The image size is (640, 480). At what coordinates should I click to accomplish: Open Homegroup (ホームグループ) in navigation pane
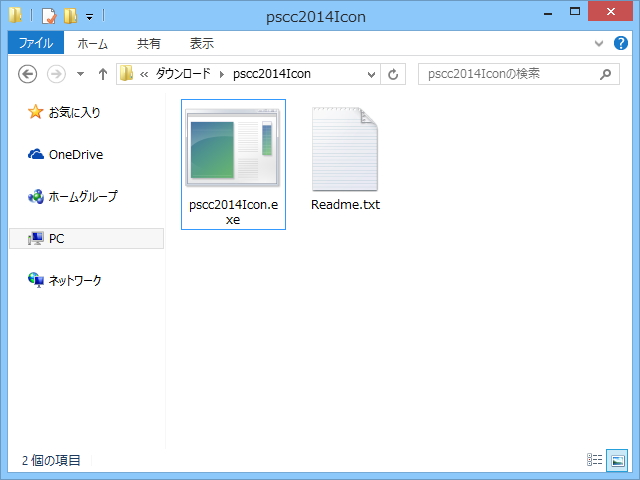pyautogui.click(x=73, y=197)
